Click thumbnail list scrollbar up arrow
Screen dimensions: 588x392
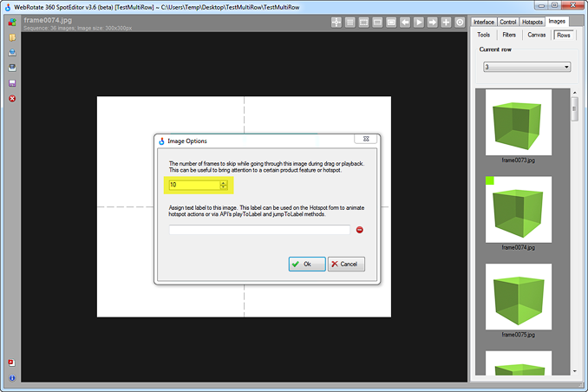pos(575,92)
